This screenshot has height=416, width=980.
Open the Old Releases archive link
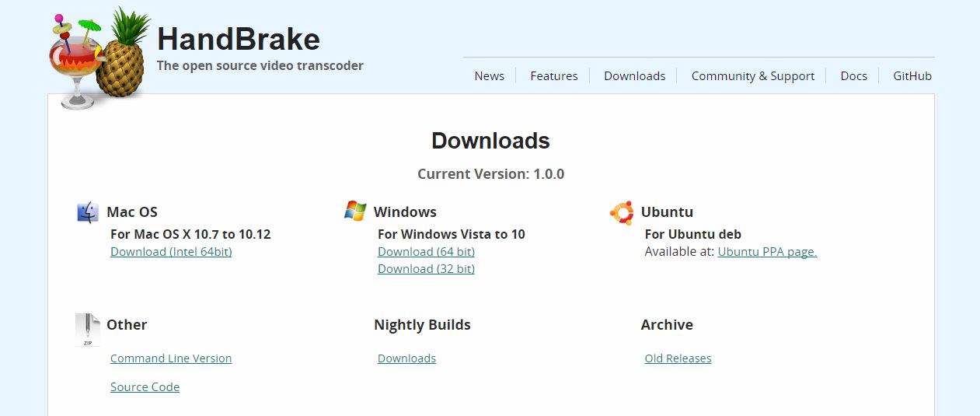click(x=678, y=358)
